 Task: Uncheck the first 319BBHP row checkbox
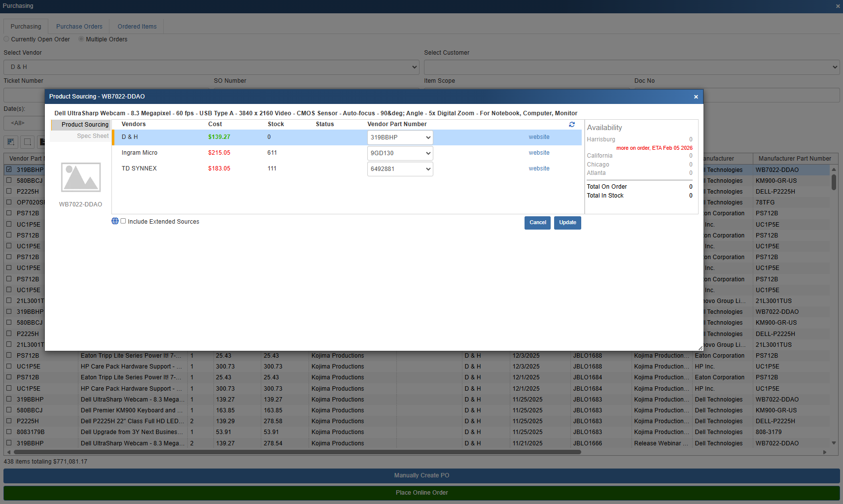(x=9, y=169)
